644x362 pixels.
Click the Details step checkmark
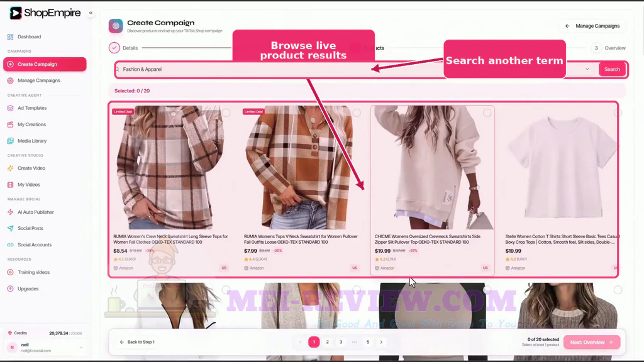pos(114,48)
